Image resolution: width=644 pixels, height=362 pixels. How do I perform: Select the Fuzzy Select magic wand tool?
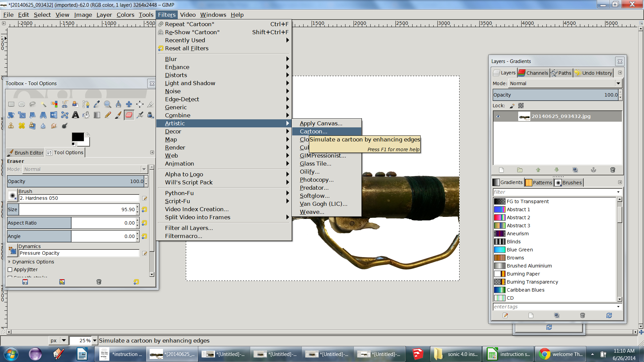43,104
